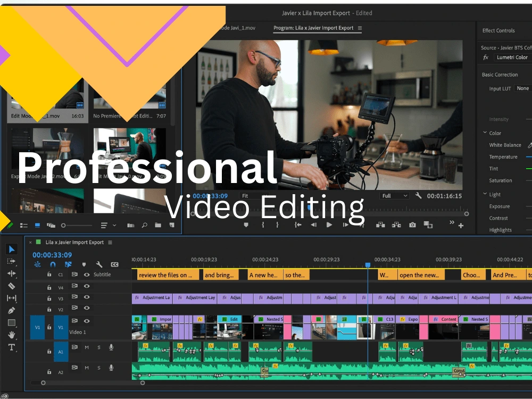This screenshot has height=399, width=532.
Task: Toggle V4 track output eye
Action: [87, 286]
